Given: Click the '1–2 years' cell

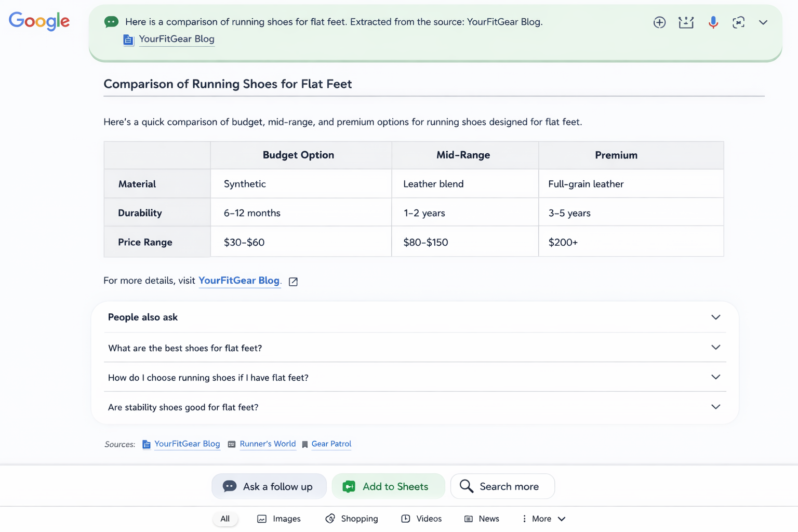Looking at the screenshot, I should 465,213.
